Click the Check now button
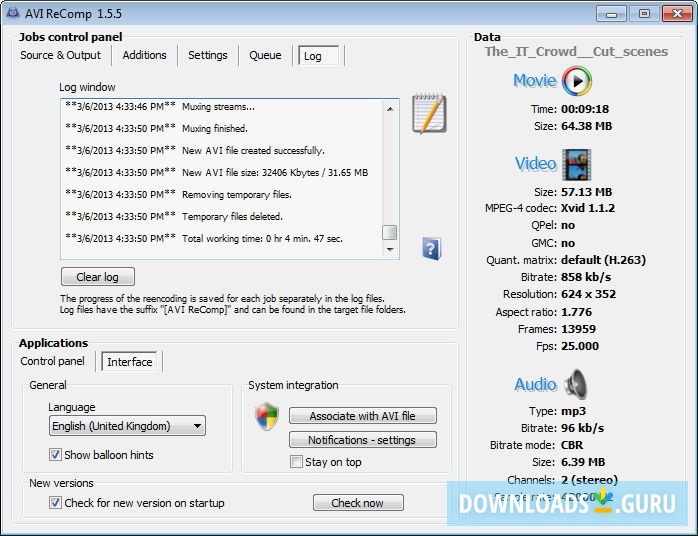 pos(358,503)
